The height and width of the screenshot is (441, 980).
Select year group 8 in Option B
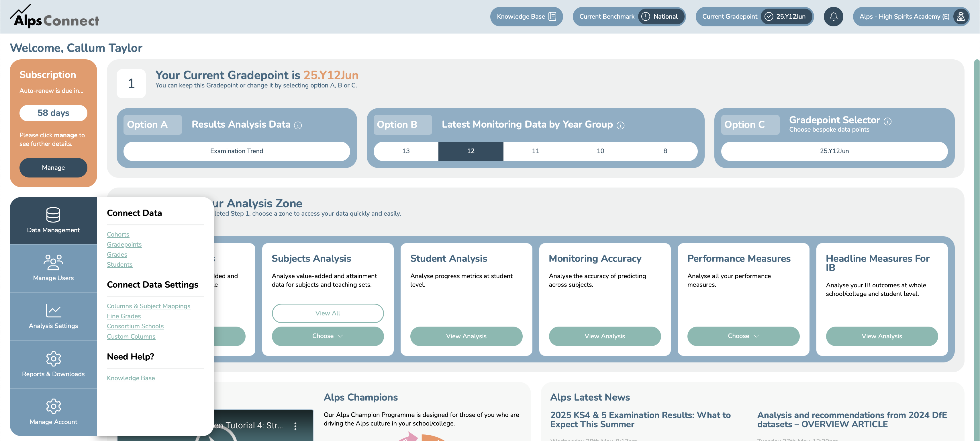click(665, 151)
